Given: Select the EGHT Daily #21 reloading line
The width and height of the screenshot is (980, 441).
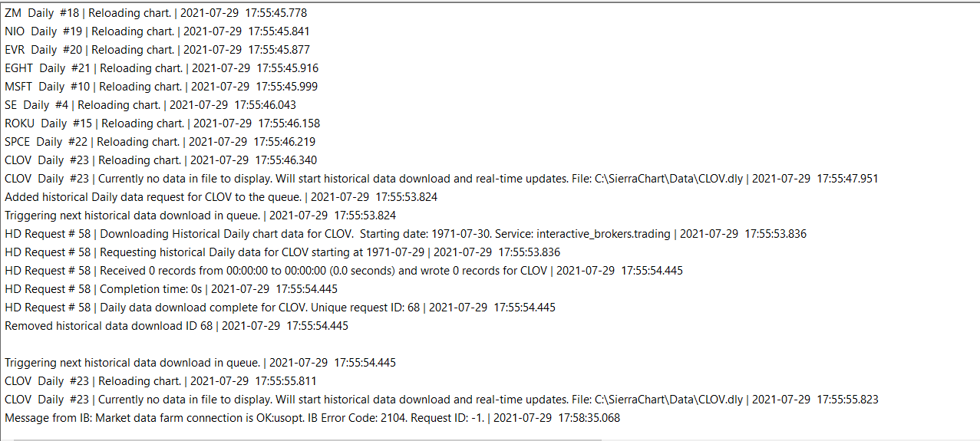Looking at the screenshot, I should [x=161, y=68].
